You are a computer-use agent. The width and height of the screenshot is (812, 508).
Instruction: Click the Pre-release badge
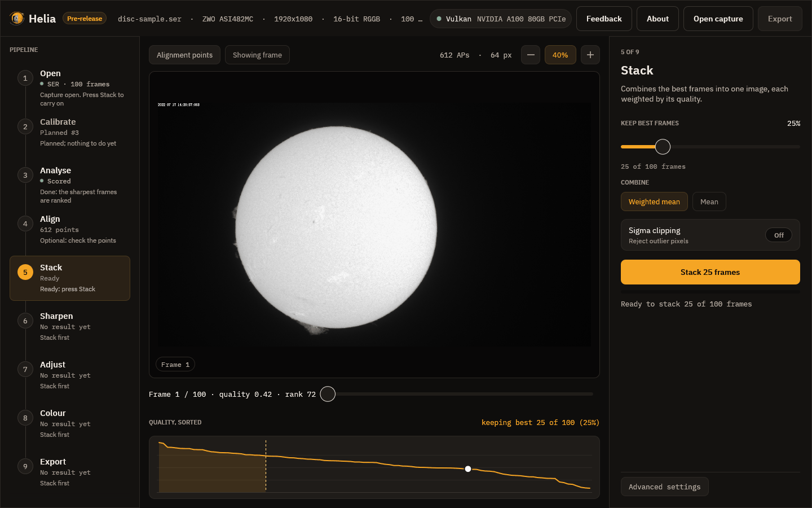85,19
